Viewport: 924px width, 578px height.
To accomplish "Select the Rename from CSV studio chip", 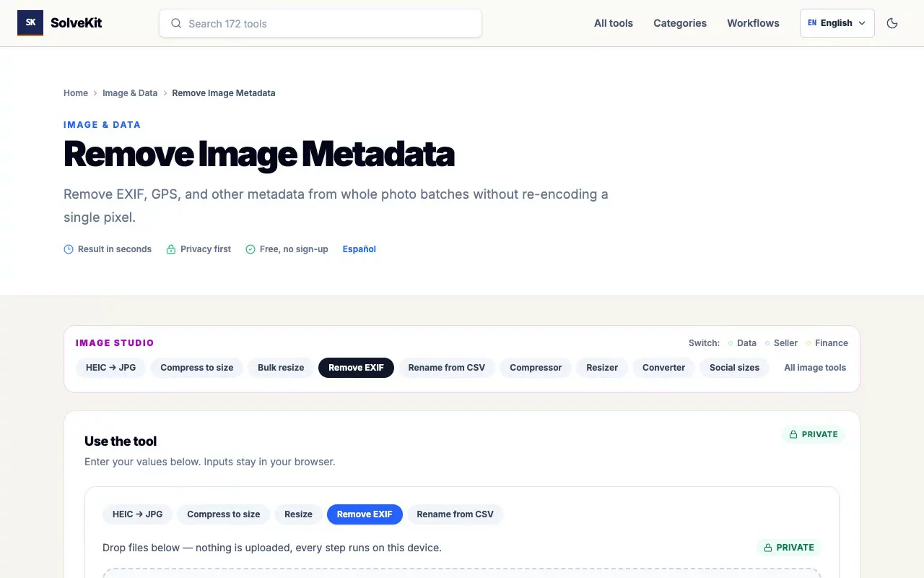I will click(x=447, y=368).
